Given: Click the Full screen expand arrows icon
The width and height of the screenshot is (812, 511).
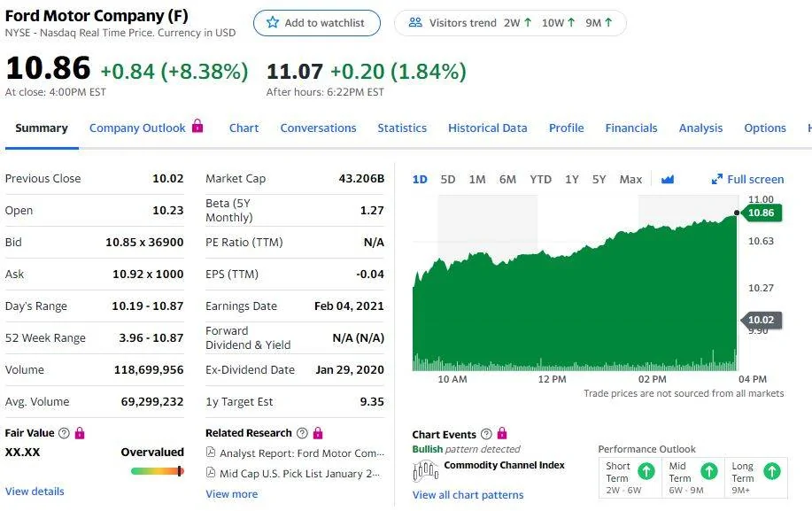Looking at the screenshot, I should tap(716, 179).
